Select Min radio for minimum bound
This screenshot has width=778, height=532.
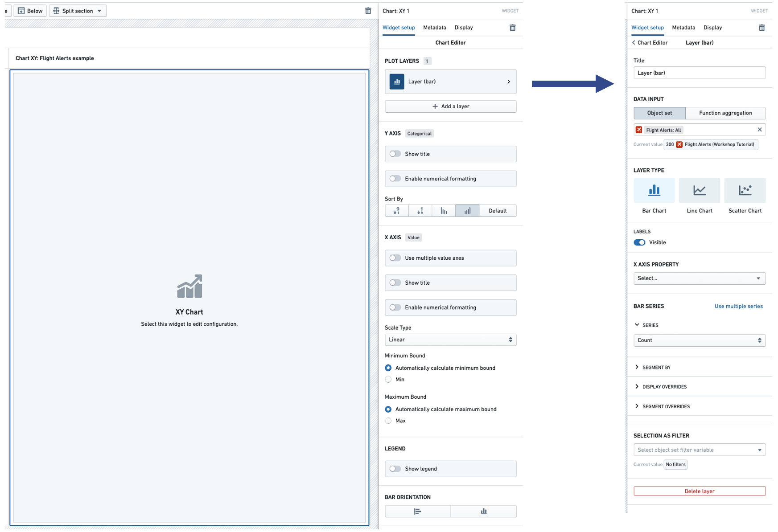point(388,380)
